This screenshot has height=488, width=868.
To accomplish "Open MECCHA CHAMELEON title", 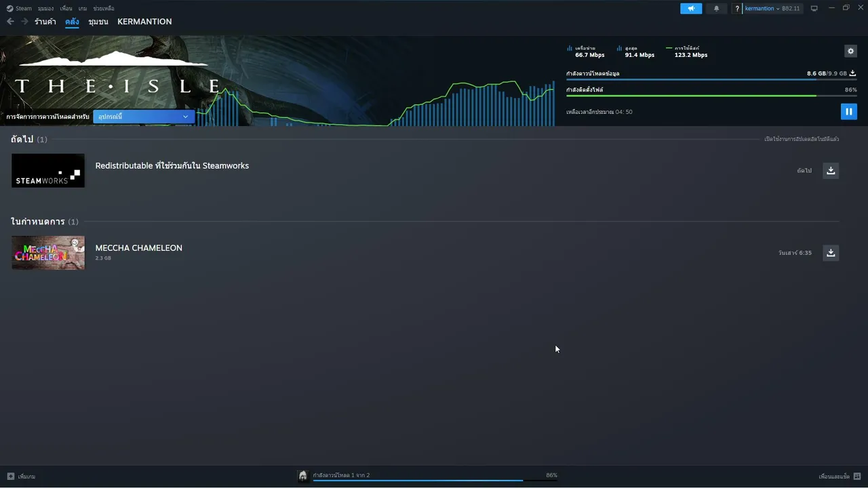I will [139, 248].
